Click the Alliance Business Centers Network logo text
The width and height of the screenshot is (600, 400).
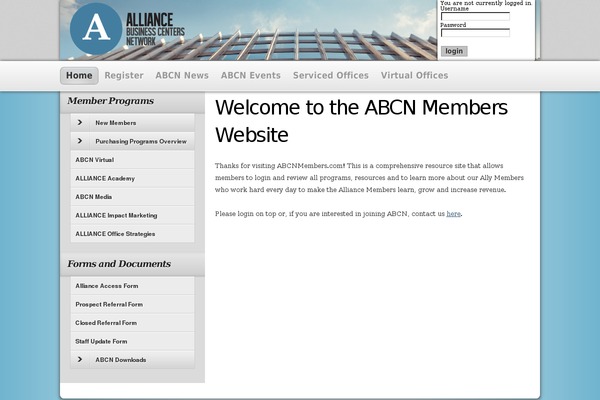coord(155,29)
